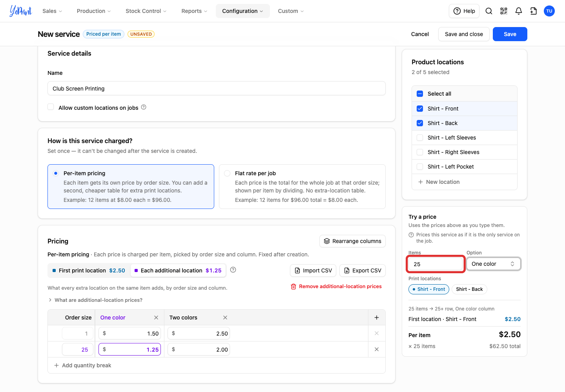Click the YoPrint logo
The image size is (565, 392).
click(x=20, y=11)
